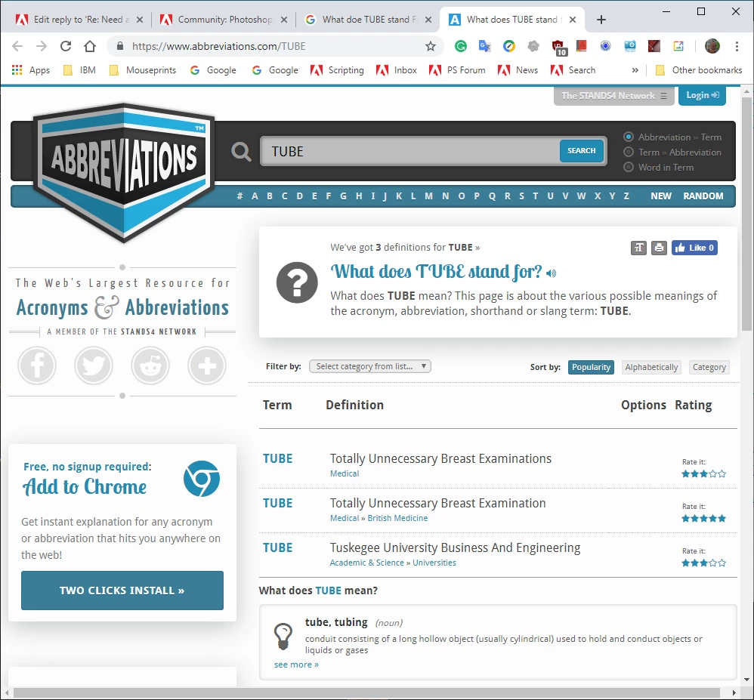The image size is (754, 700).
Task: Sort results Alphabetically
Action: (651, 367)
